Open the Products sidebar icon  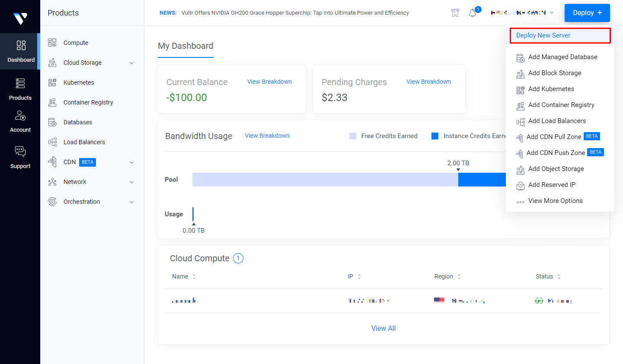point(20,83)
